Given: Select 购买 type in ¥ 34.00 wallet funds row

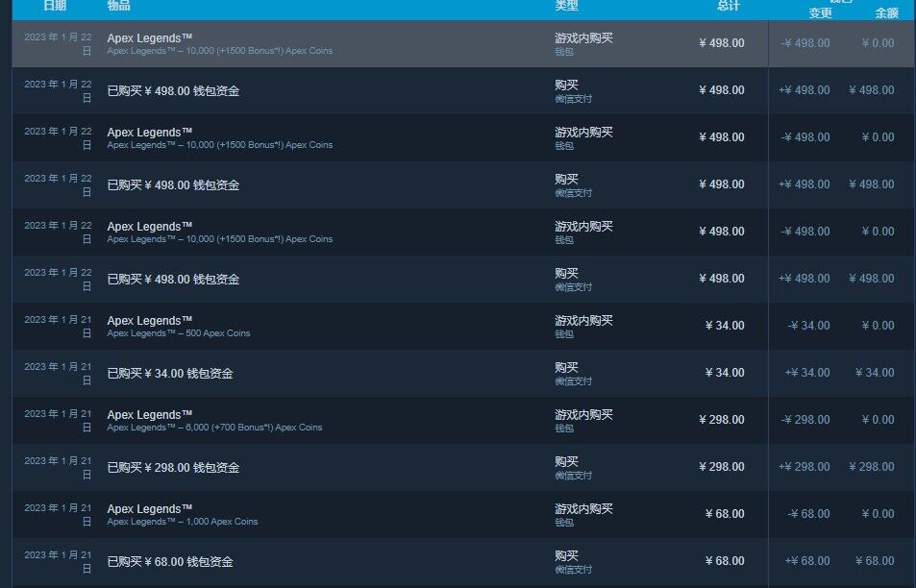Looking at the screenshot, I should [x=566, y=367].
